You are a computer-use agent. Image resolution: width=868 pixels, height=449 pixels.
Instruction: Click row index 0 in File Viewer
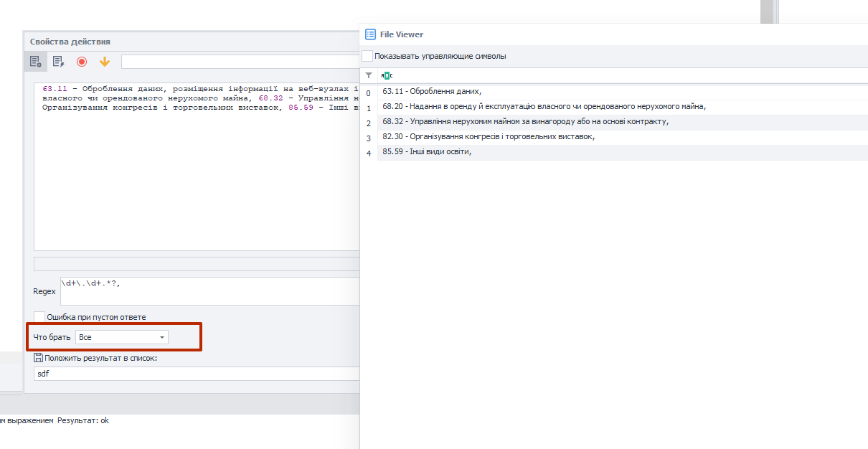coord(369,93)
